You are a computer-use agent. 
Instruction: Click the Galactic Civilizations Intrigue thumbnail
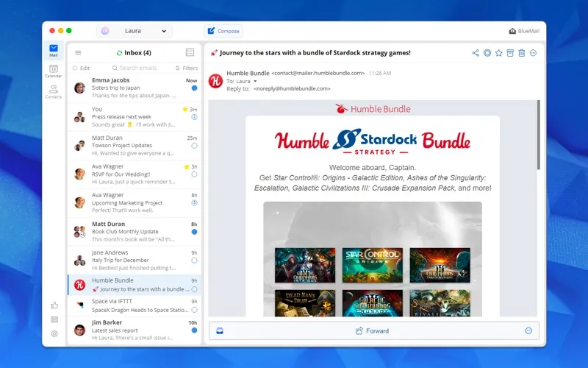[305, 265]
